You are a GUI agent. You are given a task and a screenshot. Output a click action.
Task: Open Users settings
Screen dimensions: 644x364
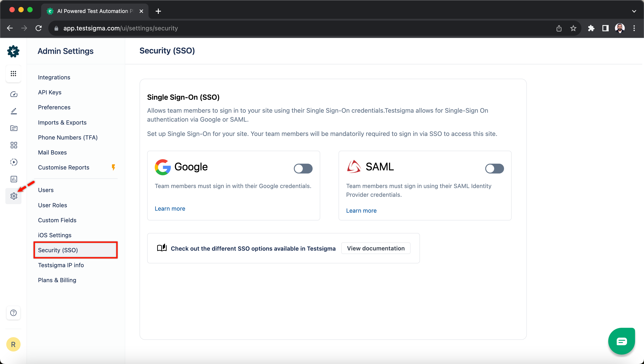tap(46, 190)
